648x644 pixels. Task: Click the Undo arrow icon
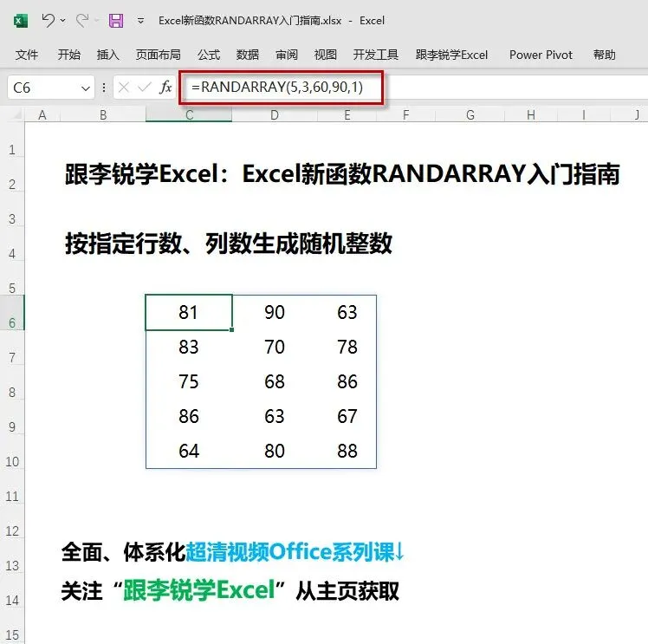point(48,20)
